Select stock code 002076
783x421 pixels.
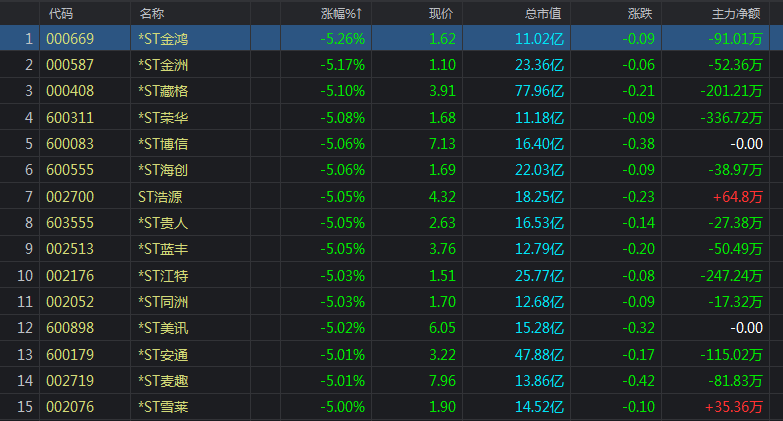pos(70,407)
